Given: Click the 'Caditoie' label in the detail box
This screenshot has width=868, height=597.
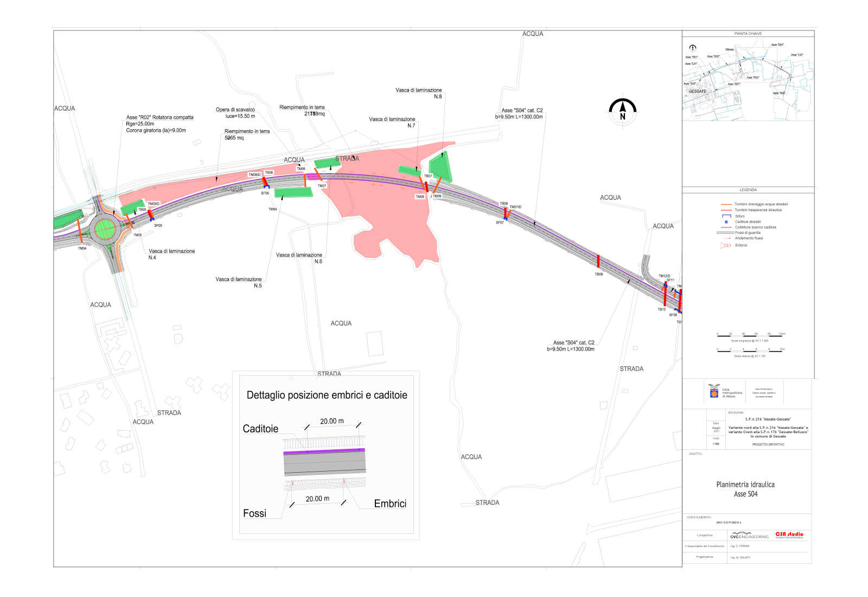Looking at the screenshot, I should (260, 429).
